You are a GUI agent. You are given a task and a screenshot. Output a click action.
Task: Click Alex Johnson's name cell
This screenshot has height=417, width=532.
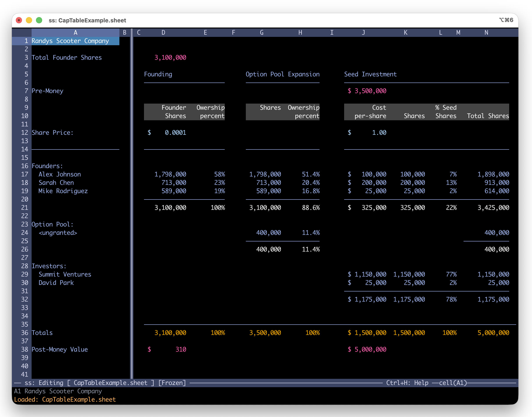tap(59, 174)
